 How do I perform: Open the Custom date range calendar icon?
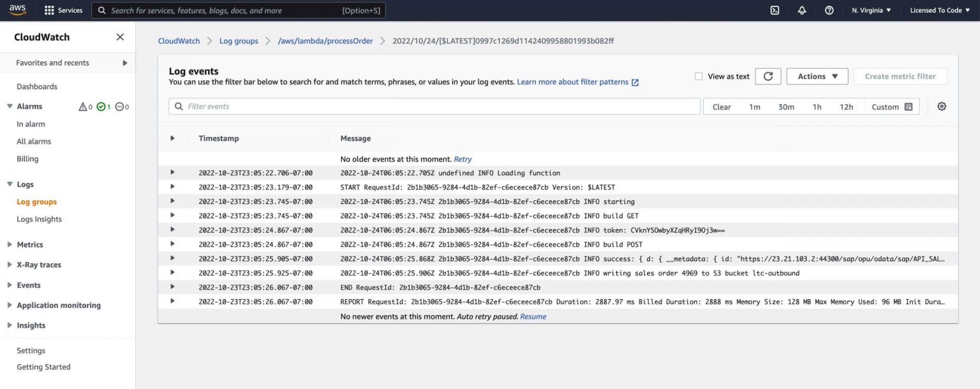point(909,106)
